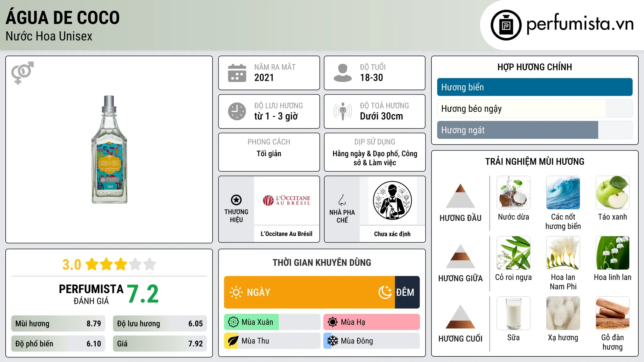Click the Giá 7.92 score
The width and height of the screenshot is (644, 362).
[160, 343]
